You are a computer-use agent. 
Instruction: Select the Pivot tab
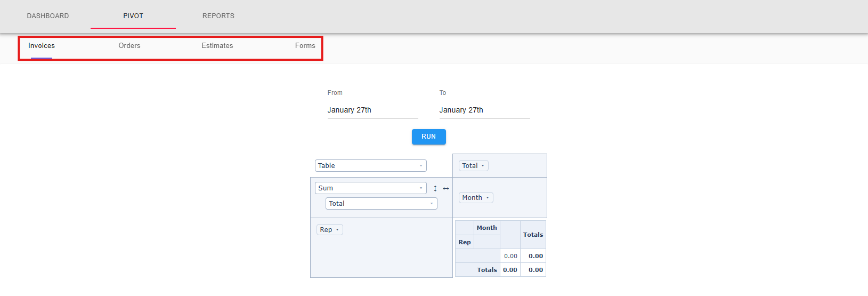pos(133,16)
